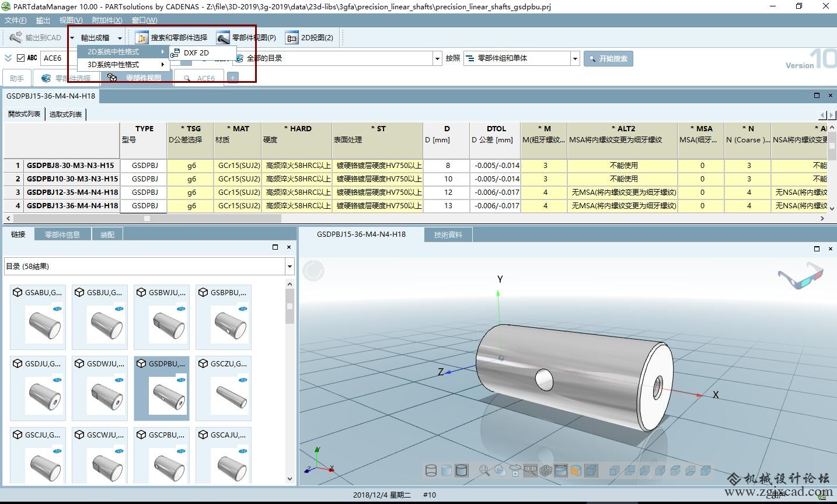Click the table horizontal scrollbar thumb
This screenshot has width=837, height=504.
(147, 219)
